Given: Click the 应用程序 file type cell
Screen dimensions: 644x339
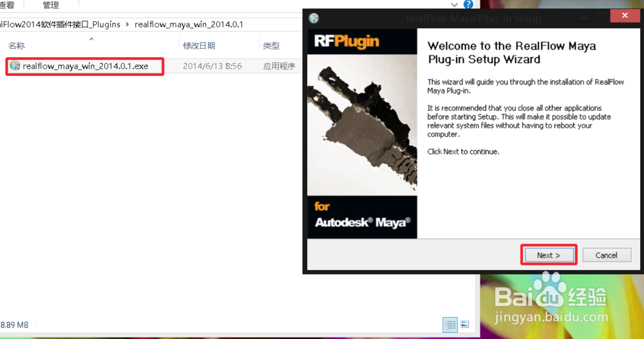Looking at the screenshot, I should tap(279, 66).
